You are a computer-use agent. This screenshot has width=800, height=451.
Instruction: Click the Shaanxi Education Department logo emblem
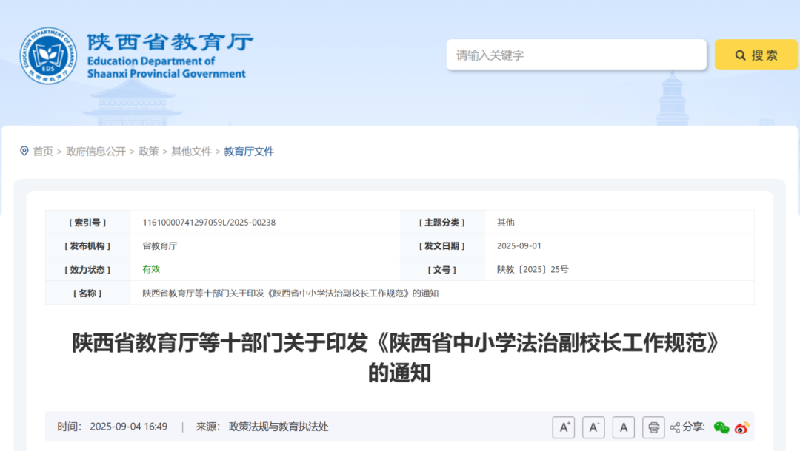pos(46,55)
